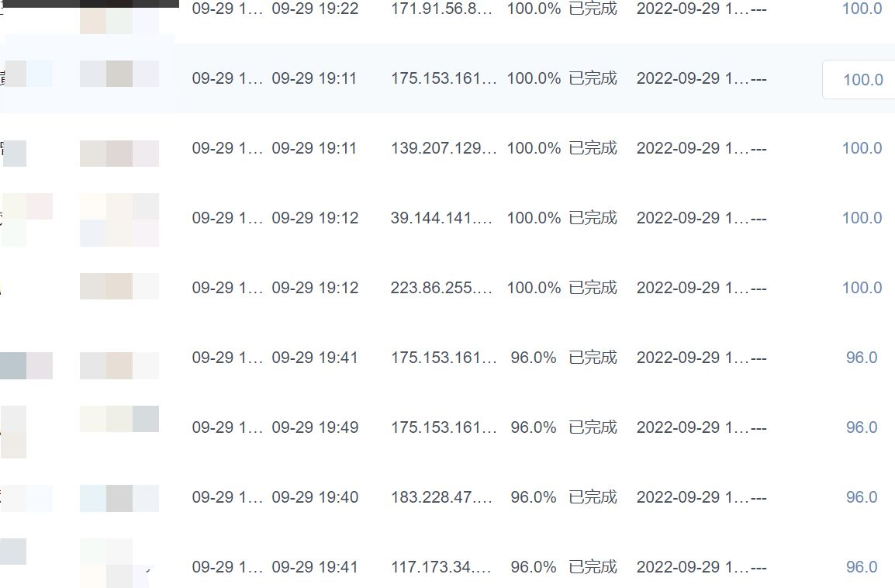Open the 100.0 score for IP 139.207.129
Screen dimensions: 895x588
862,148
